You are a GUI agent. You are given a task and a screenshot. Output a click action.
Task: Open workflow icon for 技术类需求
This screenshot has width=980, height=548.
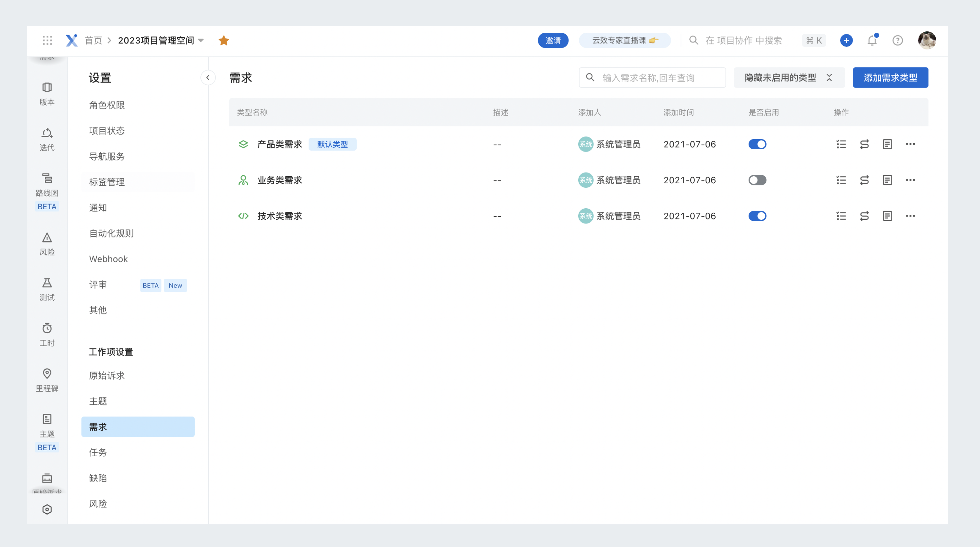click(x=864, y=216)
